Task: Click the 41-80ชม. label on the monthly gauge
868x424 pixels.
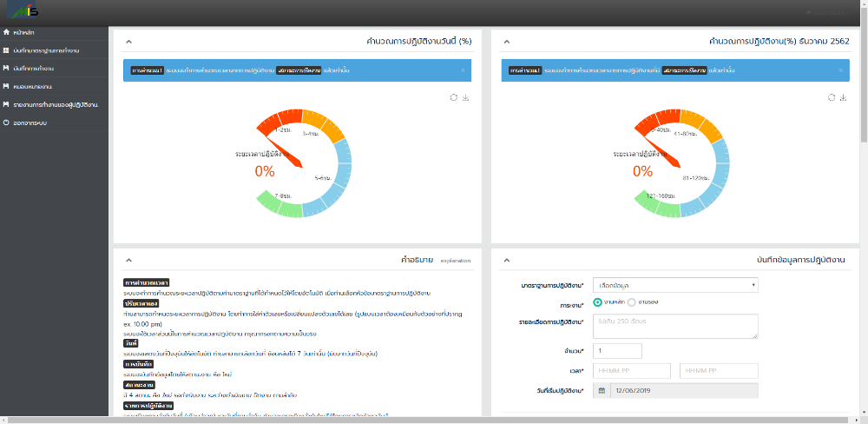Action: (x=685, y=134)
